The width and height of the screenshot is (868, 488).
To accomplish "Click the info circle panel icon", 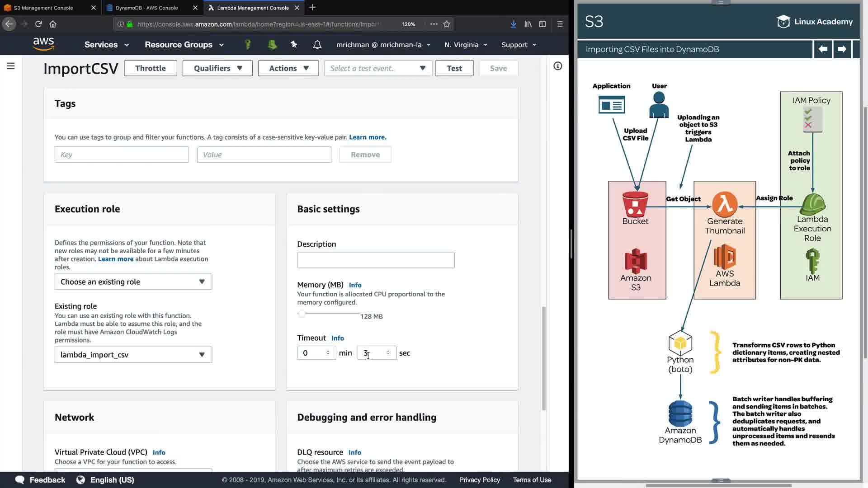I will (558, 66).
